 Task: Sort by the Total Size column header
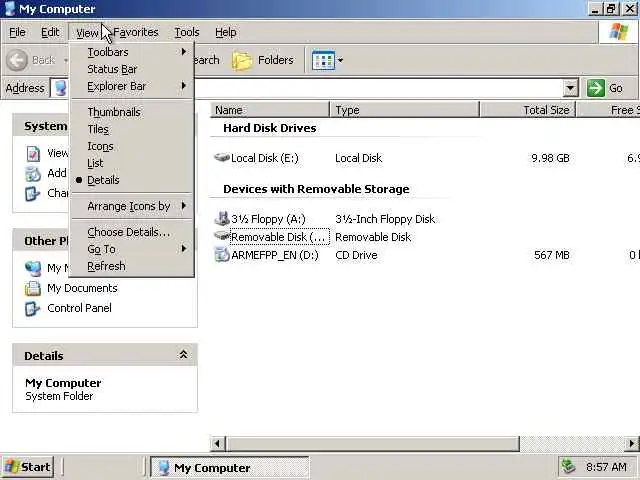point(528,110)
